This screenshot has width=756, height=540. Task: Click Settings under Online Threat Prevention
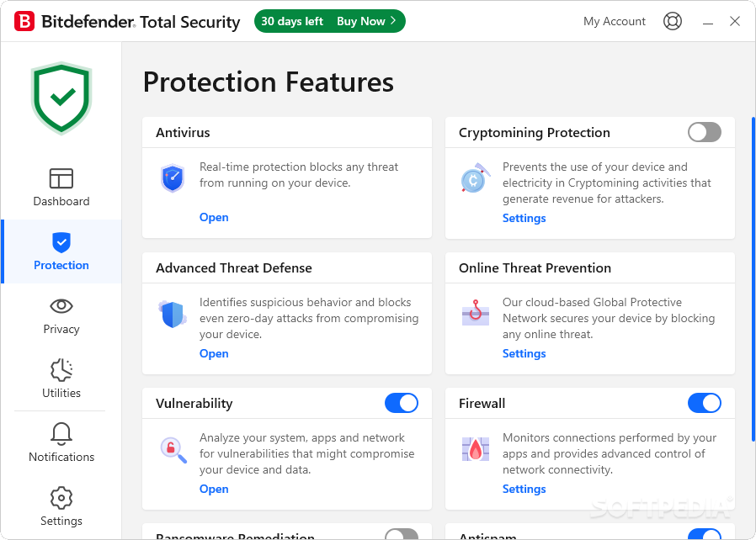point(524,353)
